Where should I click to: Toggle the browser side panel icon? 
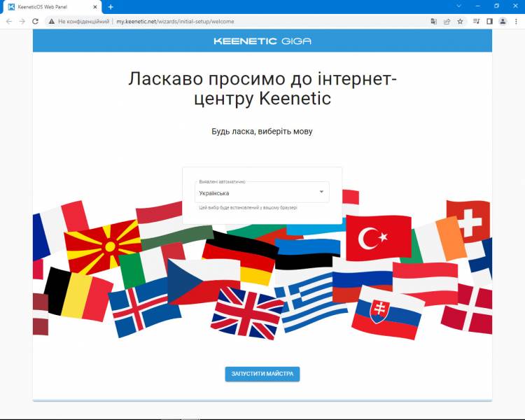point(489,22)
